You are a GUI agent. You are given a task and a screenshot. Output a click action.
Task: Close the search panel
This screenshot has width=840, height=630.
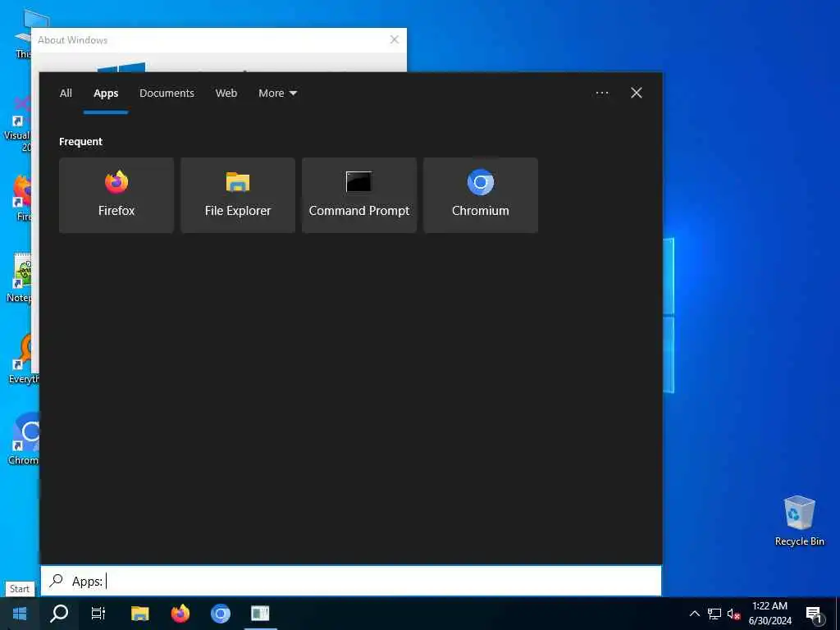click(637, 94)
